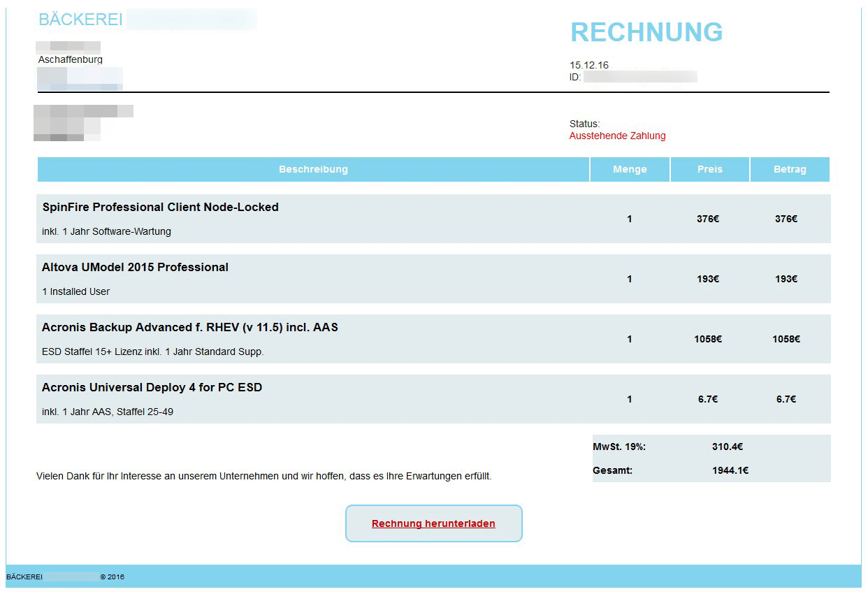
Task: Click the footer BÄCKEREI © 2016 copyright text
Action: pyautogui.click(x=65, y=577)
